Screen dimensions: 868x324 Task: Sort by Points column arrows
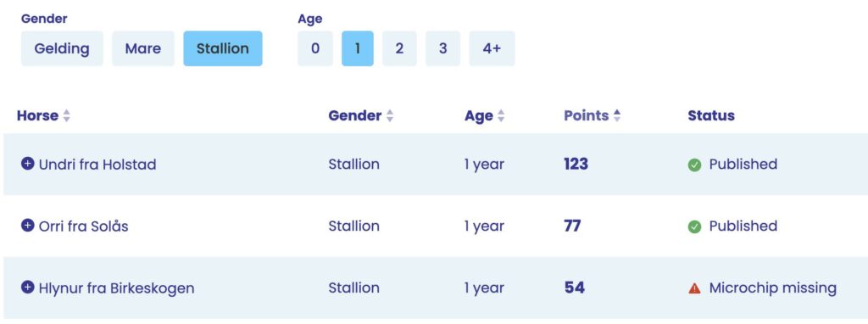pos(617,115)
